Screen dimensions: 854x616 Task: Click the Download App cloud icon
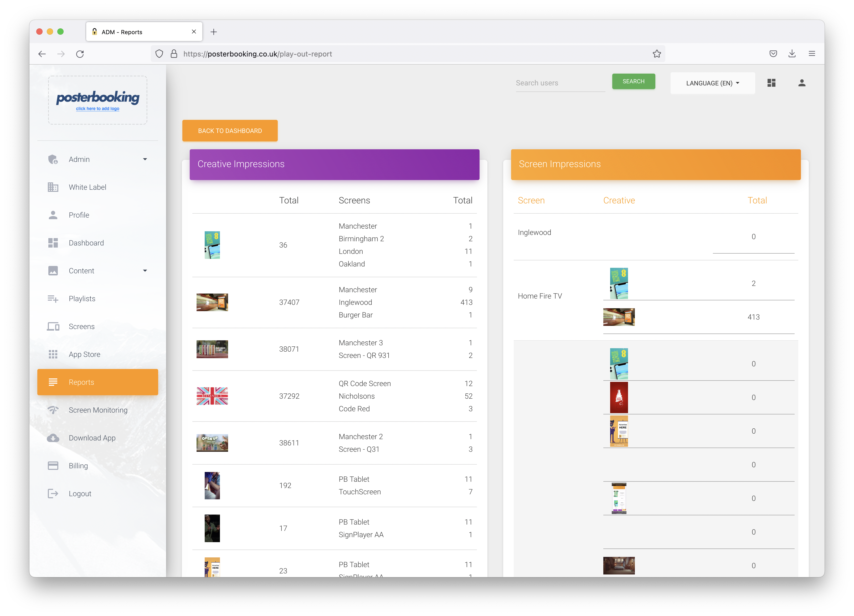click(53, 438)
